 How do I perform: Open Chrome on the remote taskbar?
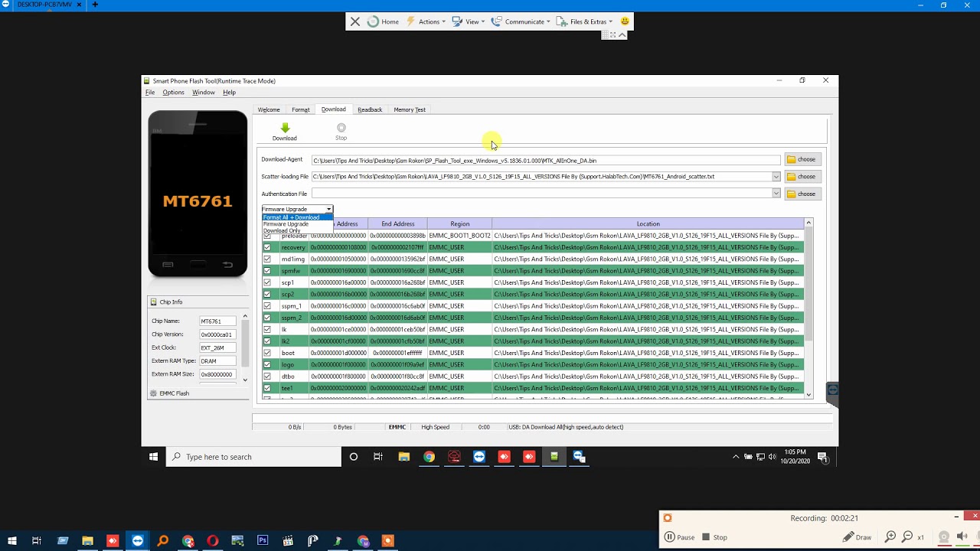point(429,457)
